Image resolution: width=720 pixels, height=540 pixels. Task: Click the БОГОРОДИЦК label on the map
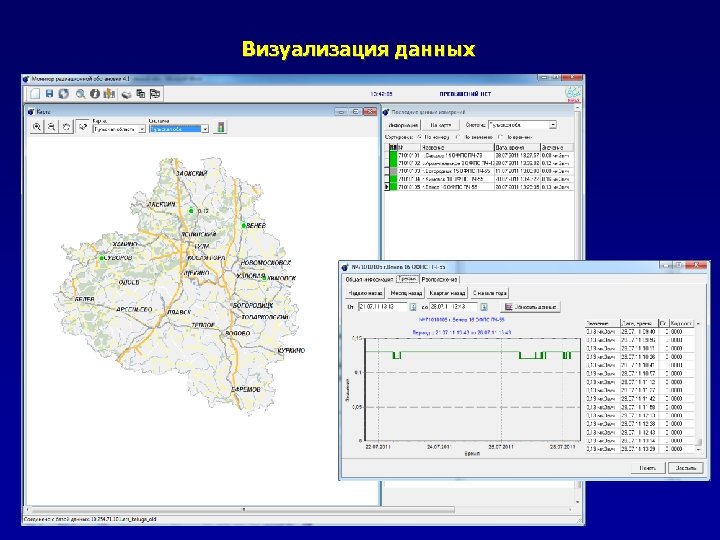click(253, 305)
